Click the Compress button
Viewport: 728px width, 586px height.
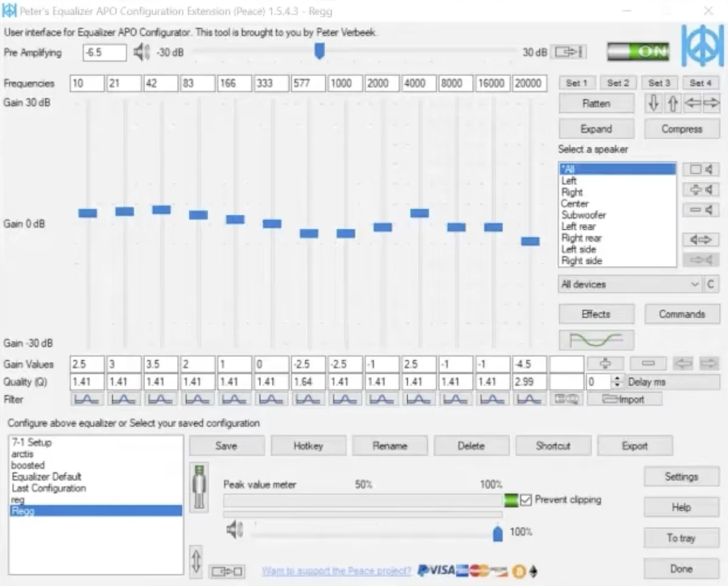click(x=682, y=129)
